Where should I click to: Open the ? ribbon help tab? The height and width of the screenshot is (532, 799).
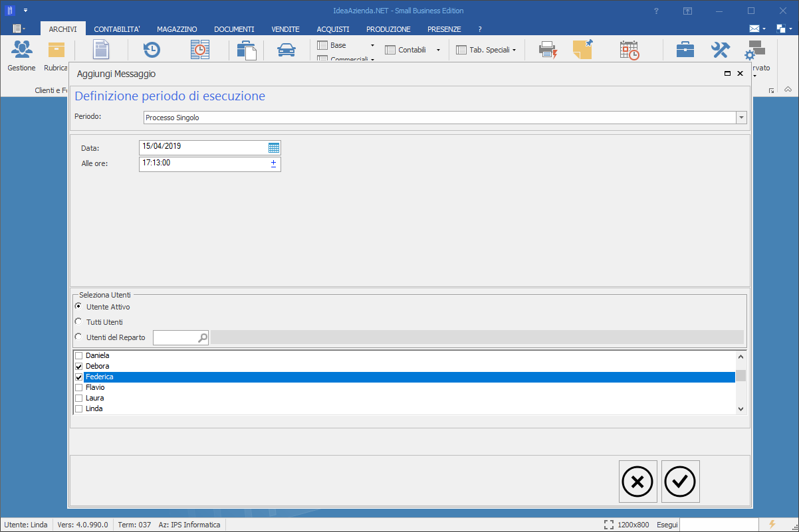(x=480, y=29)
